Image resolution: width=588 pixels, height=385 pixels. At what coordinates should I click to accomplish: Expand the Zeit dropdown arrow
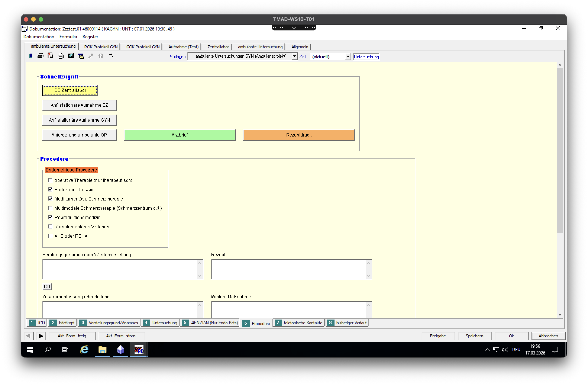(x=348, y=57)
